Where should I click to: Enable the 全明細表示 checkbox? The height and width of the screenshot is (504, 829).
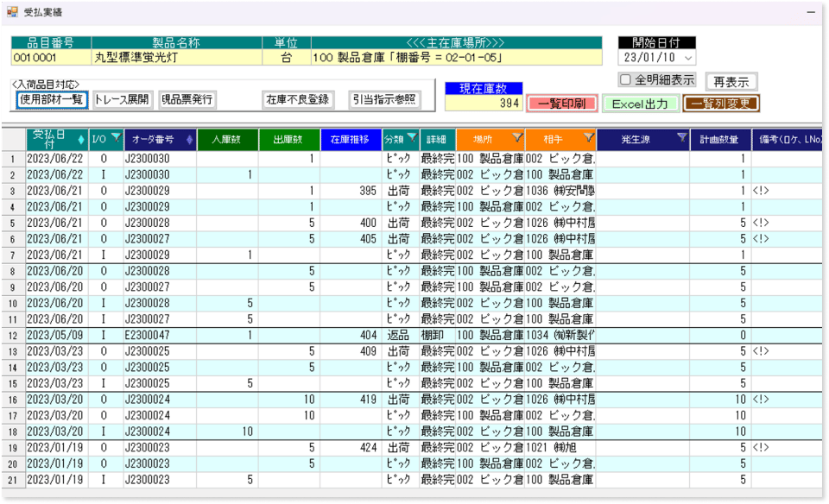625,79
